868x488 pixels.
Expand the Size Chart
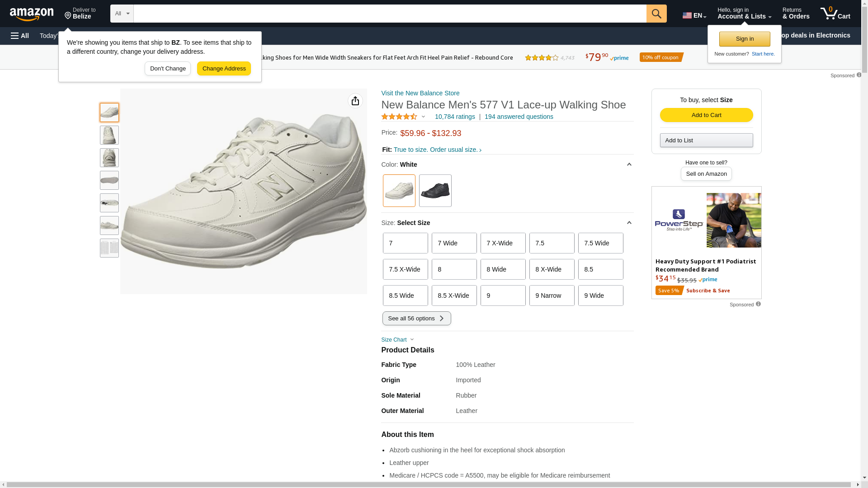[397, 340]
